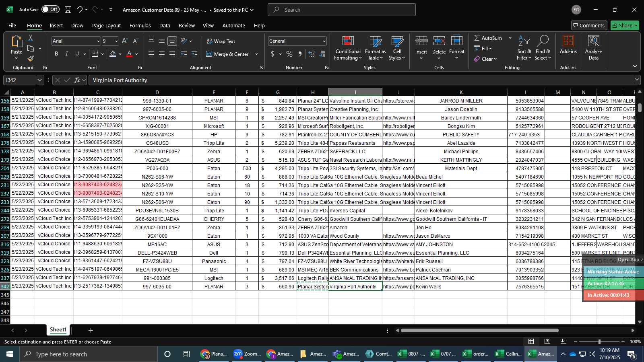Expand the formula bar chevron
This screenshot has width=644, height=362.
(637, 80)
